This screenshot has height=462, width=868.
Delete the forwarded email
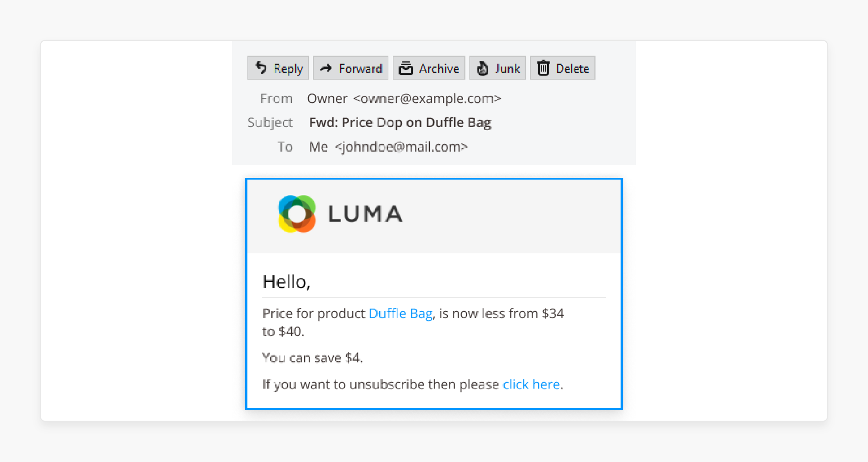tap(562, 68)
